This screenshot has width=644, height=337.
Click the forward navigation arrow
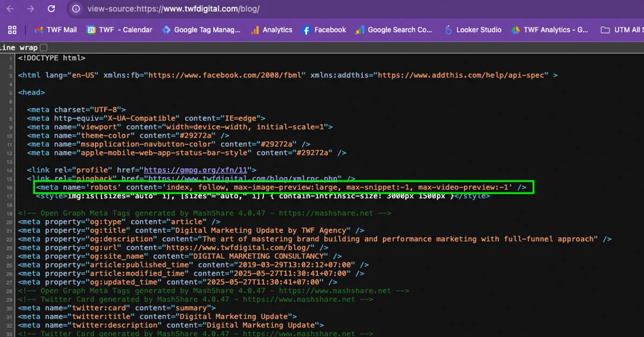click(x=31, y=9)
